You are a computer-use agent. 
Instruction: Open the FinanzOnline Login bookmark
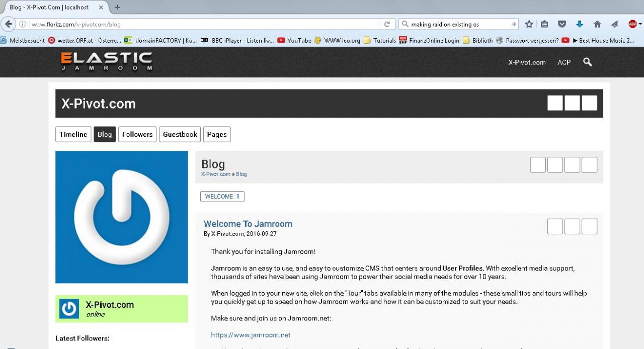point(429,40)
